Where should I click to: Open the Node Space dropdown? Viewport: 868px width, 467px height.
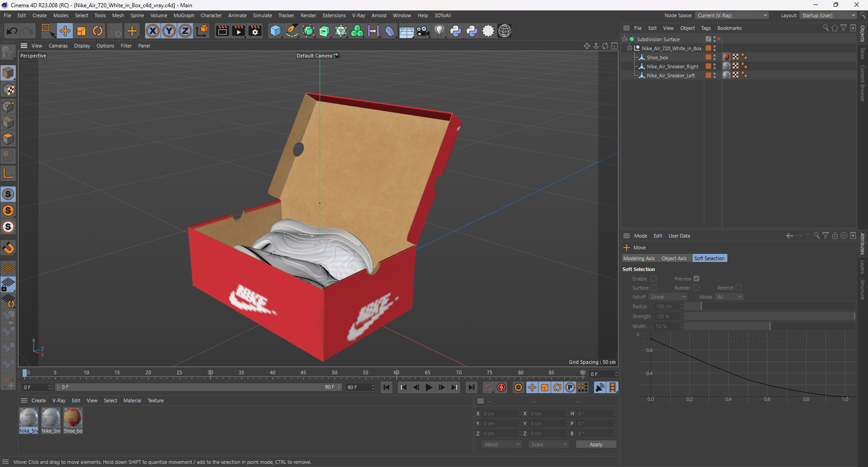coord(732,15)
